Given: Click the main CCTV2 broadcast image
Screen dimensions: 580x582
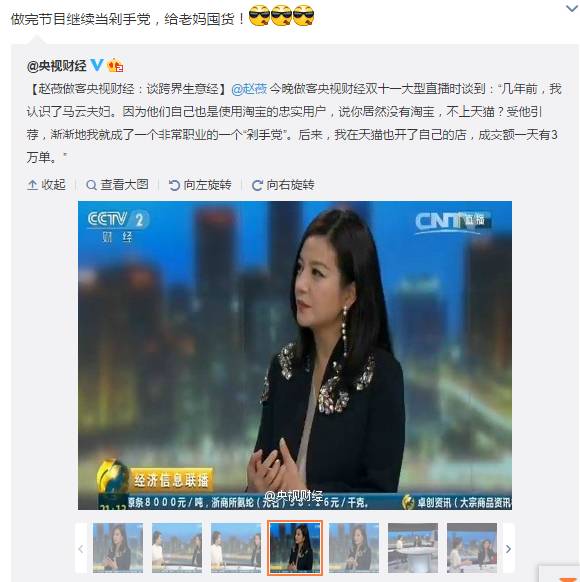Looking at the screenshot, I should click(295, 355).
